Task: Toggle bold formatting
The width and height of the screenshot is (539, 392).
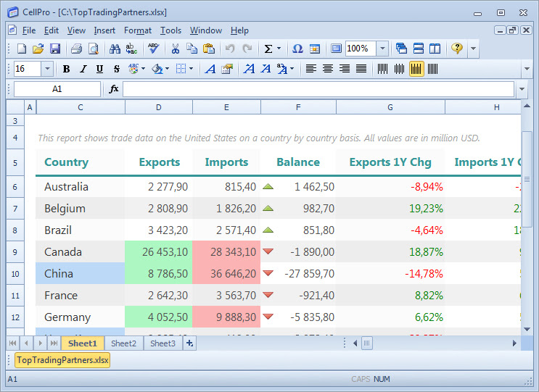Action: point(67,69)
